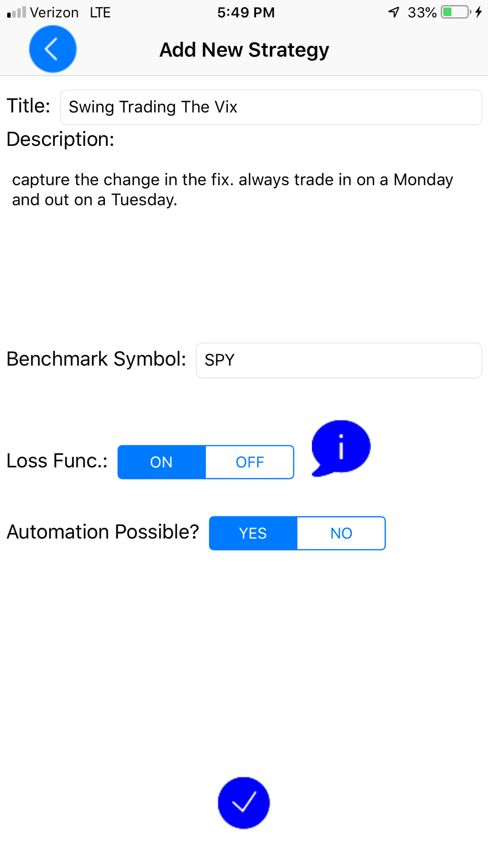Tap the Add New Strategy header

pyautogui.click(x=244, y=50)
